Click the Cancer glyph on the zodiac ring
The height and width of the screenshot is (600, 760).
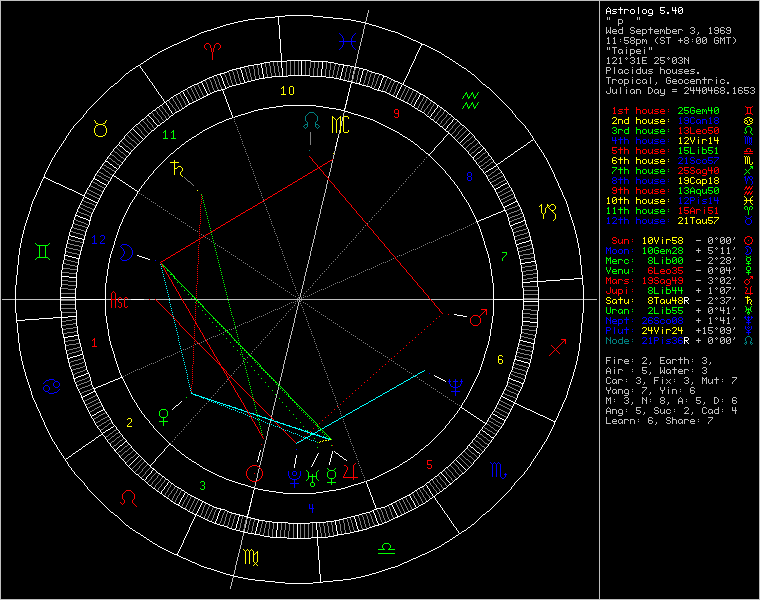tap(51, 386)
